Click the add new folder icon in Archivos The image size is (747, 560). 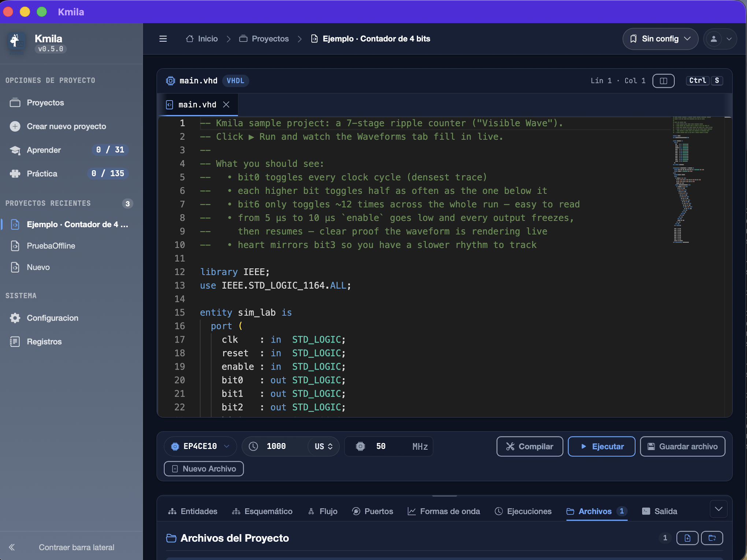(712, 538)
